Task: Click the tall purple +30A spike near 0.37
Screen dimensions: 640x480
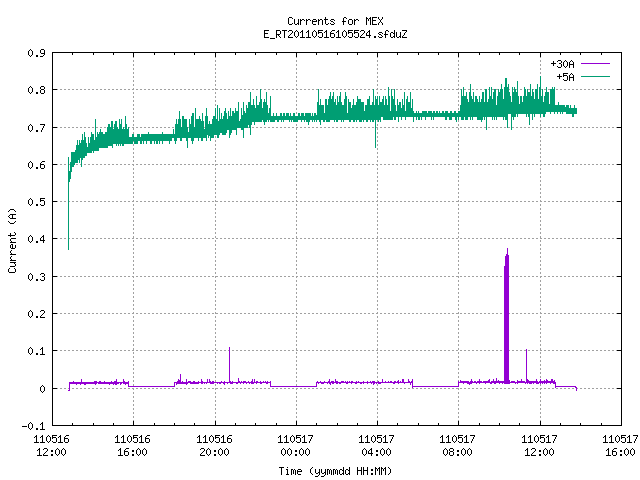Action: (x=507, y=314)
